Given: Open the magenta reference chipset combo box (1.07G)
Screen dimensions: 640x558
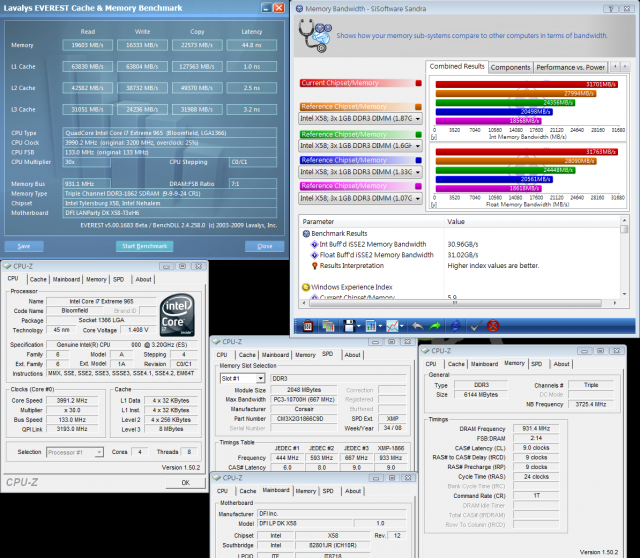Looking at the screenshot, I should pos(360,198).
